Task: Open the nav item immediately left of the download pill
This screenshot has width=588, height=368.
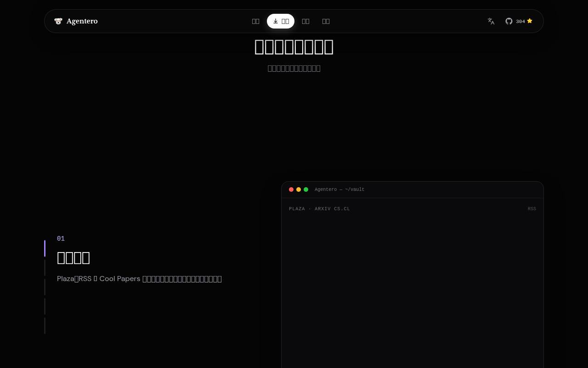Action: click(x=256, y=21)
